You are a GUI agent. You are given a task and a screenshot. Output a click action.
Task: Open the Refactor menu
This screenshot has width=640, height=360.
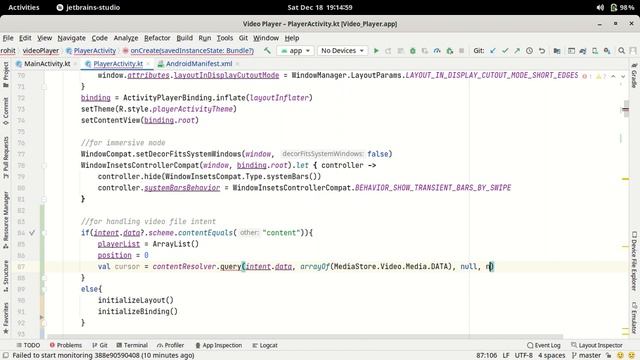[x=157, y=38]
